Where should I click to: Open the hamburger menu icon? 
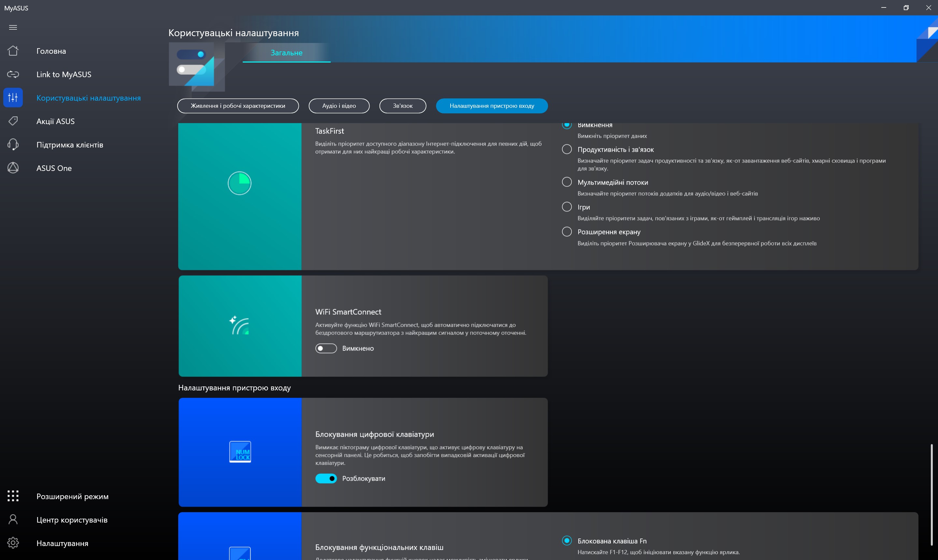coord(13,27)
